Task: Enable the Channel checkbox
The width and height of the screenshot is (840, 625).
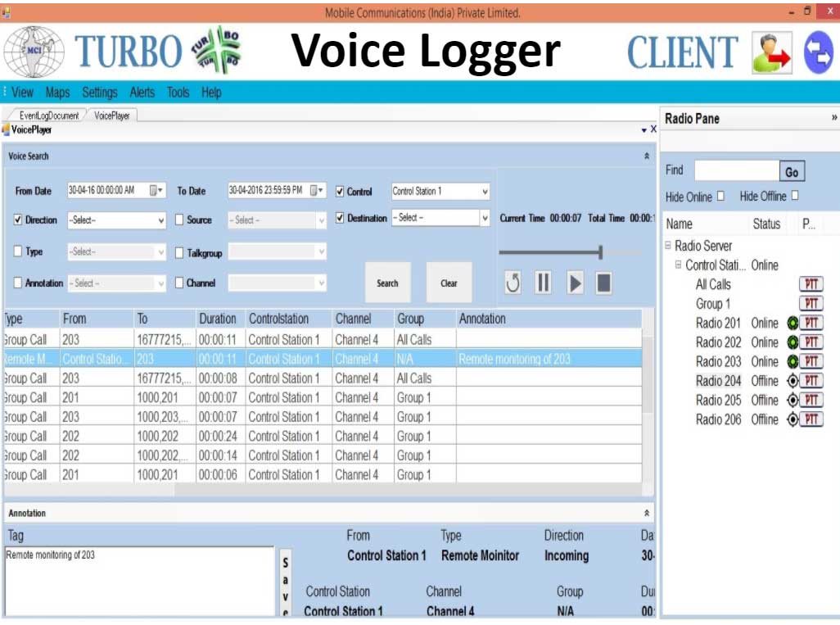Action: pos(179,283)
